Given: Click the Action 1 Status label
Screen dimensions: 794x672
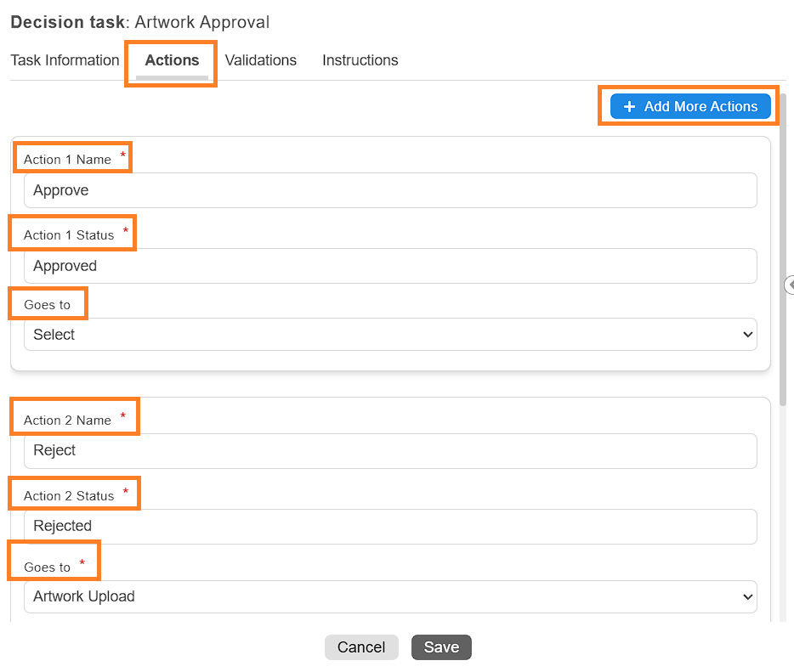Looking at the screenshot, I should (x=69, y=235).
